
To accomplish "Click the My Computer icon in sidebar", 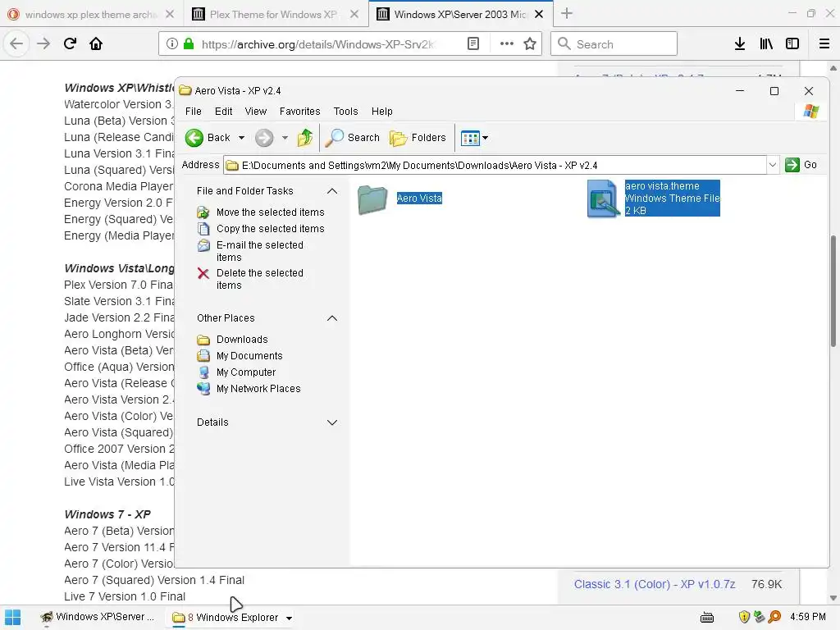I will click(203, 372).
